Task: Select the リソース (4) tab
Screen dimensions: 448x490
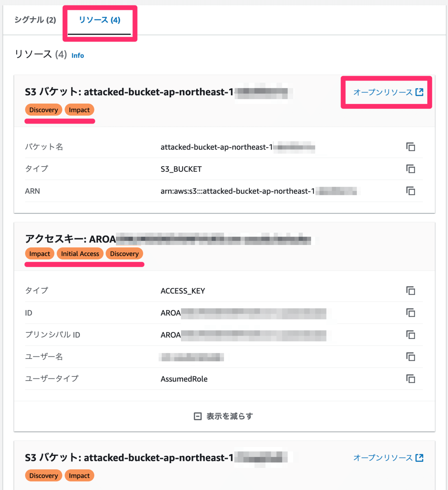Action: coord(99,20)
